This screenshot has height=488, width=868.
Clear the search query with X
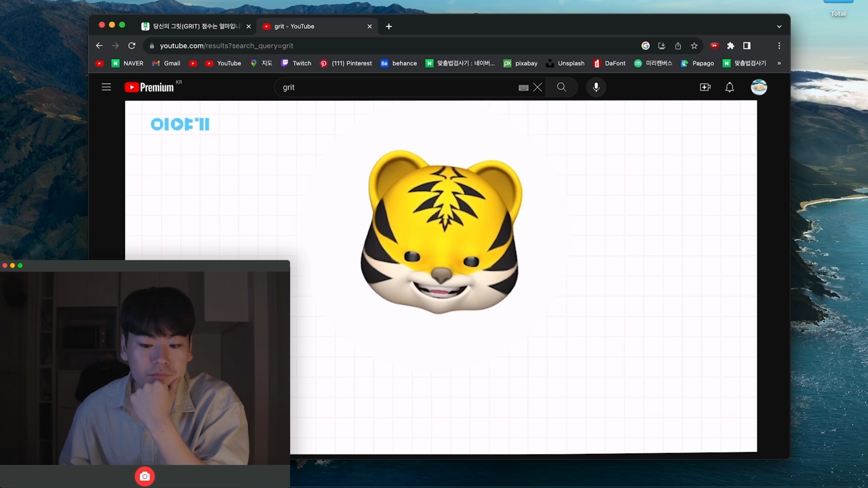pyautogui.click(x=538, y=87)
